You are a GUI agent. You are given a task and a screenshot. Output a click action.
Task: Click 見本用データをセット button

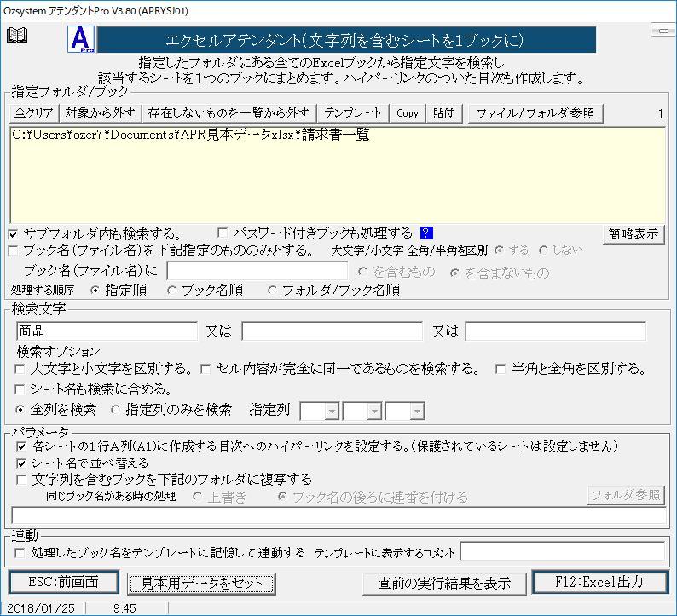click(x=201, y=584)
